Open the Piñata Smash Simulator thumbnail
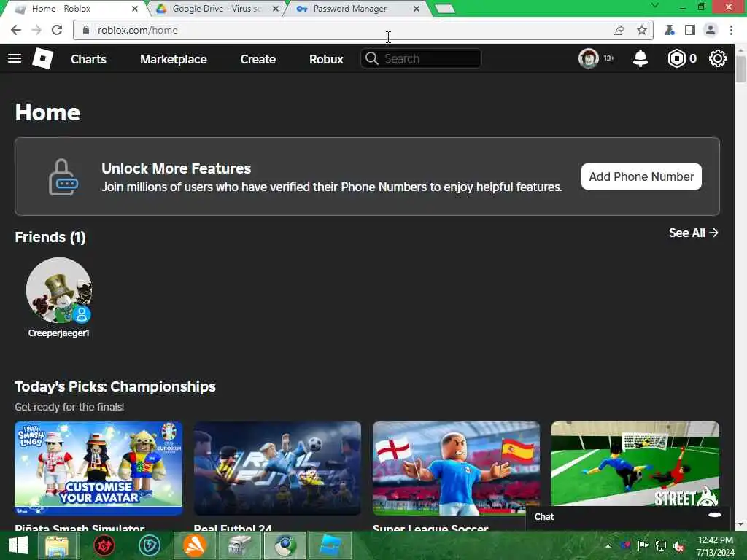This screenshot has height=560, width=747. [98, 468]
